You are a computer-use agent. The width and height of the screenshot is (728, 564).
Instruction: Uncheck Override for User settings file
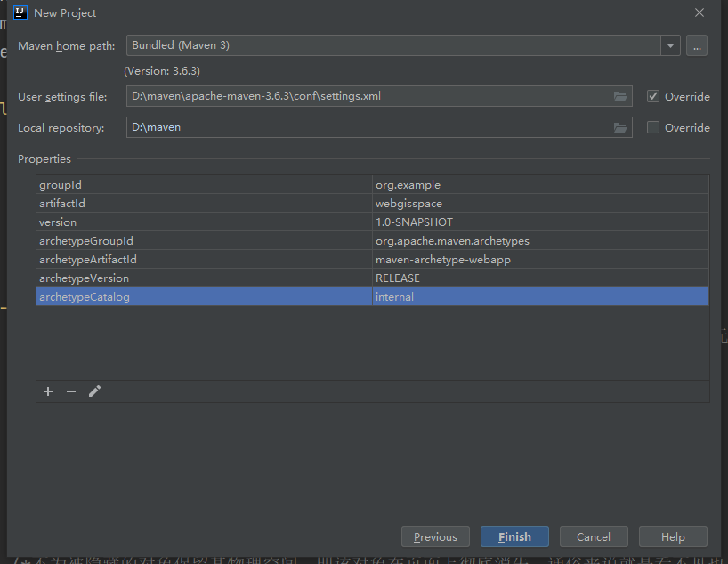pos(652,96)
